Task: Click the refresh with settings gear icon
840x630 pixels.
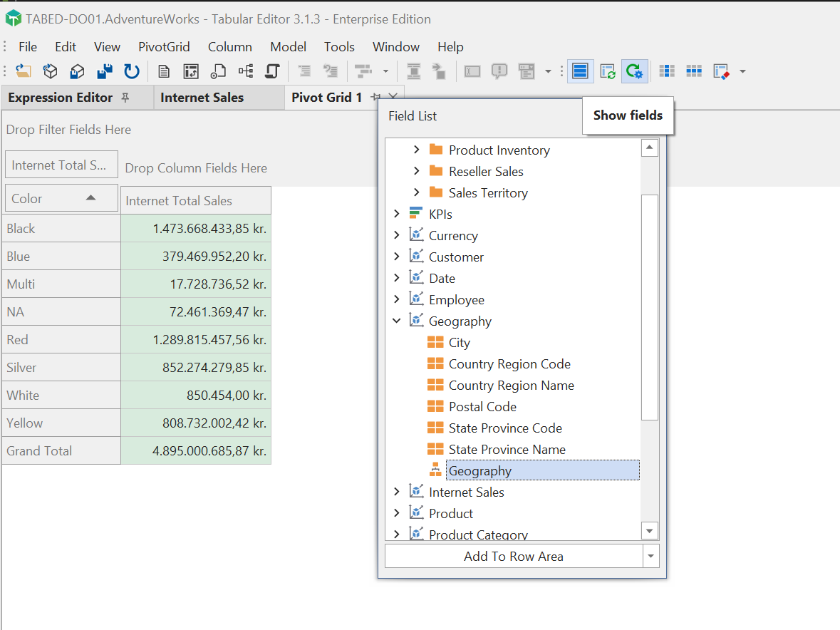Action: [x=634, y=71]
